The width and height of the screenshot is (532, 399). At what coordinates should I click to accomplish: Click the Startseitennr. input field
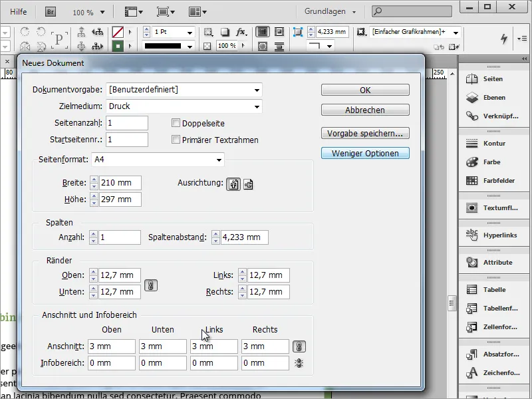[x=127, y=140]
